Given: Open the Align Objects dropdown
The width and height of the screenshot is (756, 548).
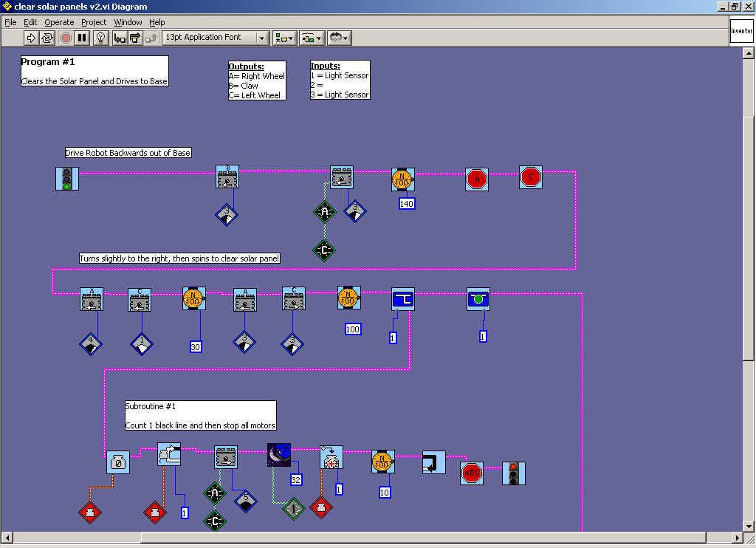Looking at the screenshot, I should (284, 38).
